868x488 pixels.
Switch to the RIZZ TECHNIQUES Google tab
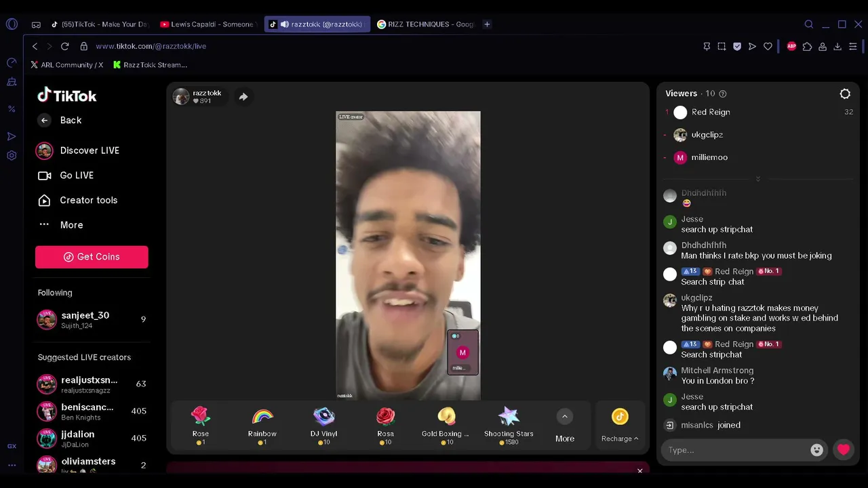click(x=426, y=24)
